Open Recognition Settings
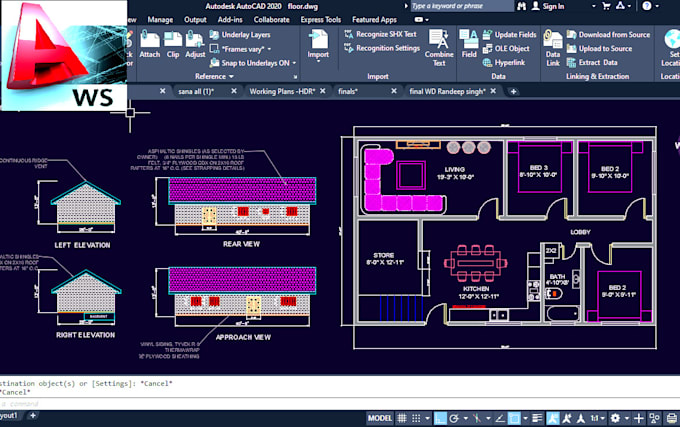The image size is (680, 427). tap(382, 48)
